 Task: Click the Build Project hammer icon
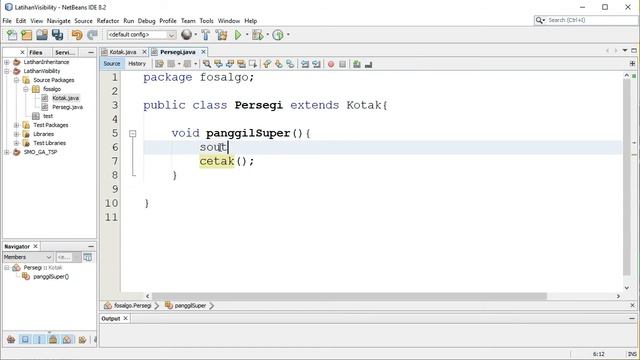[x=206, y=35]
